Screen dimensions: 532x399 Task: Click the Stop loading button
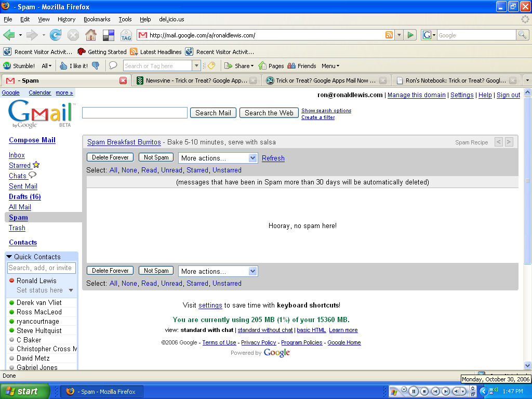point(73,35)
